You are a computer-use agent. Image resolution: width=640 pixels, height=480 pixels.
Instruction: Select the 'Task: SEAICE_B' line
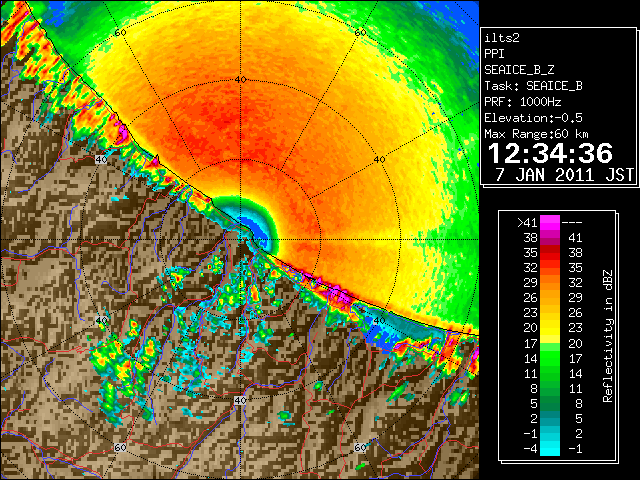(x=533, y=86)
